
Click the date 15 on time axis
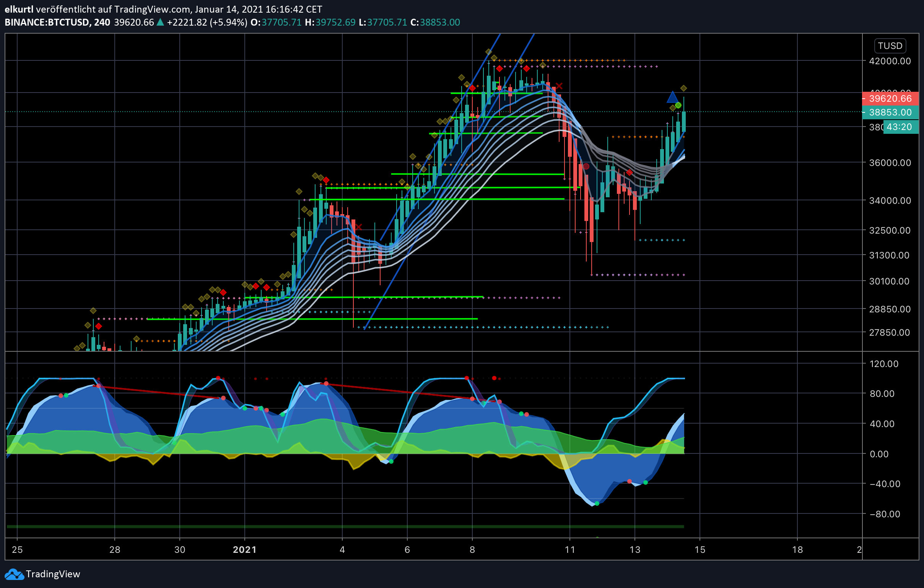700,550
